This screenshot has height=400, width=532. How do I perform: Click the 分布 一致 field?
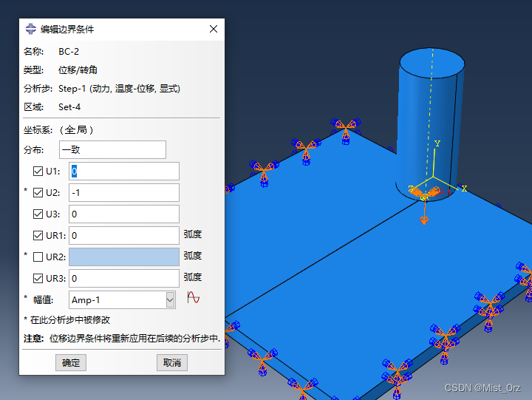(112, 150)
